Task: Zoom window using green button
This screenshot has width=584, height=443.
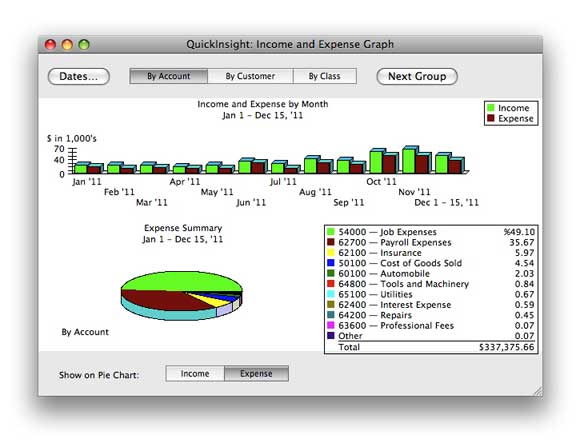Action: pyautogui.click(x=84, y=45)
